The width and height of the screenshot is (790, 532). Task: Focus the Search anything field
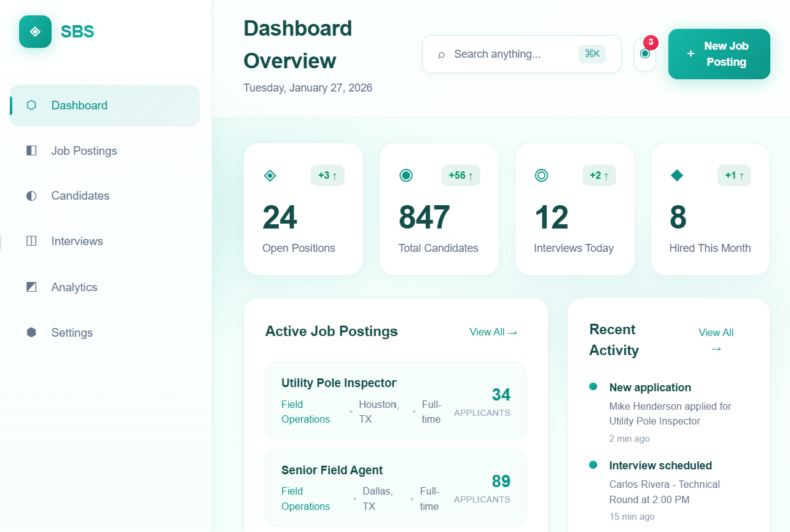click(x=510, y=54)
